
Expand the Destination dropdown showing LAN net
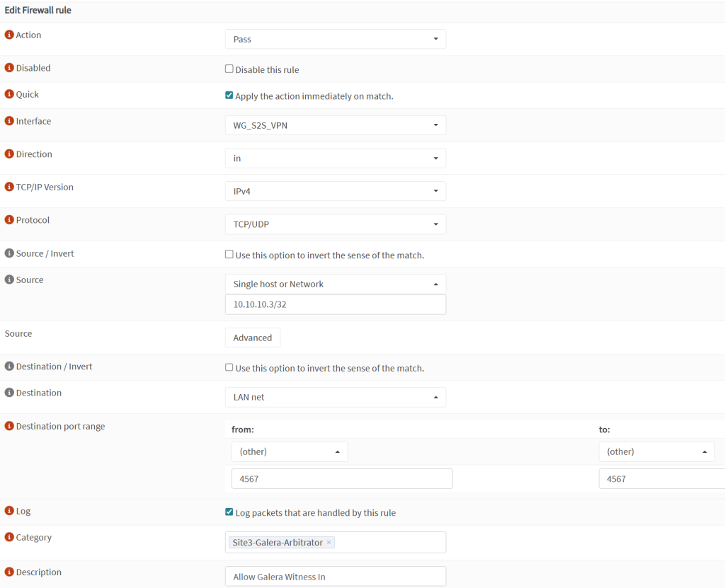pyautogui.click(x=335, y=397)
